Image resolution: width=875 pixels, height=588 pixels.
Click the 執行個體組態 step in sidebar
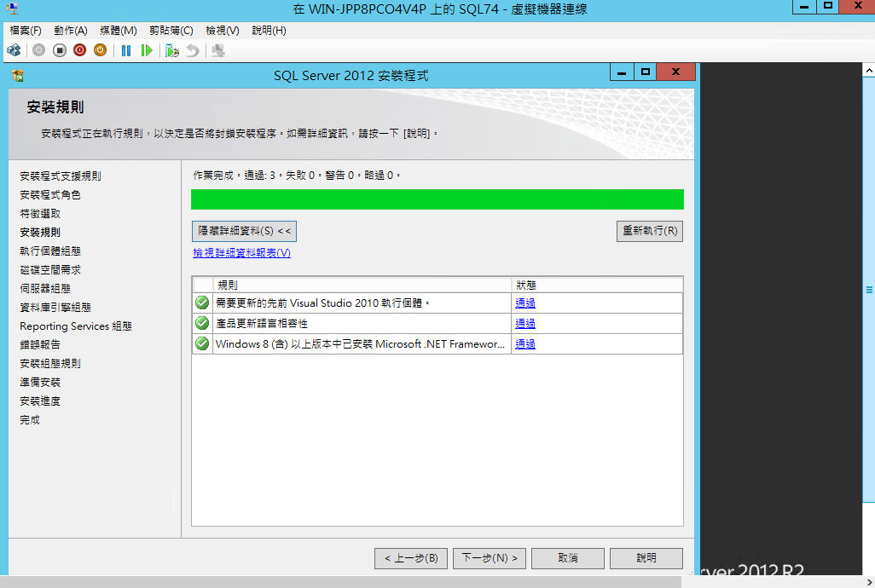tap(50, 251)
